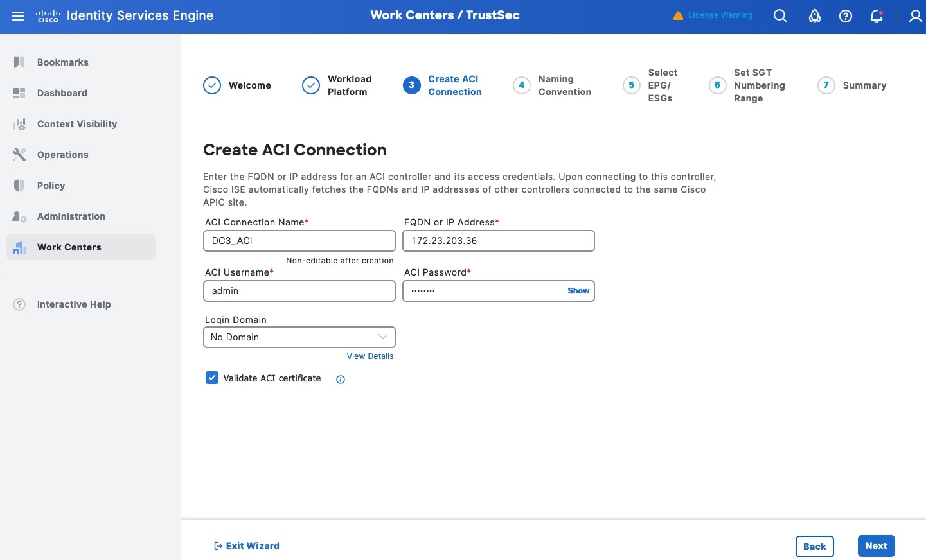The width and height of the screenshot is (926, 560).
Task: Go to Dashboard in the sidebar
Action: pyautogui.click(x=81, y=93)
